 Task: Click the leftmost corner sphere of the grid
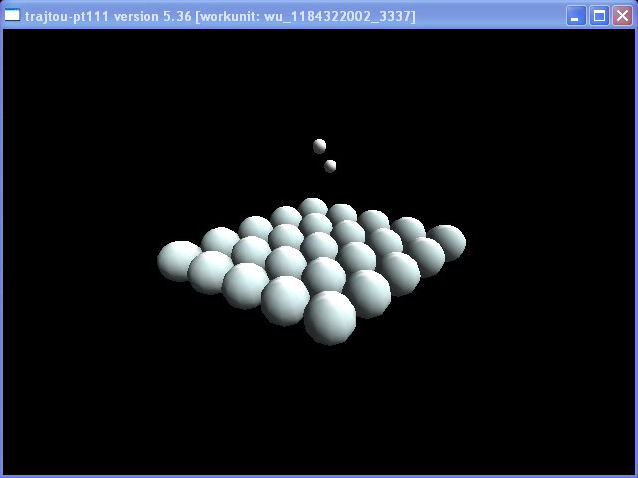(x=179, y=260)
